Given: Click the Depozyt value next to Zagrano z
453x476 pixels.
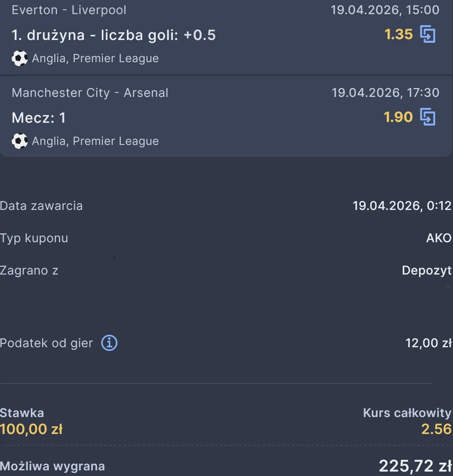Looking at the screenshot, I should [427, 271].
